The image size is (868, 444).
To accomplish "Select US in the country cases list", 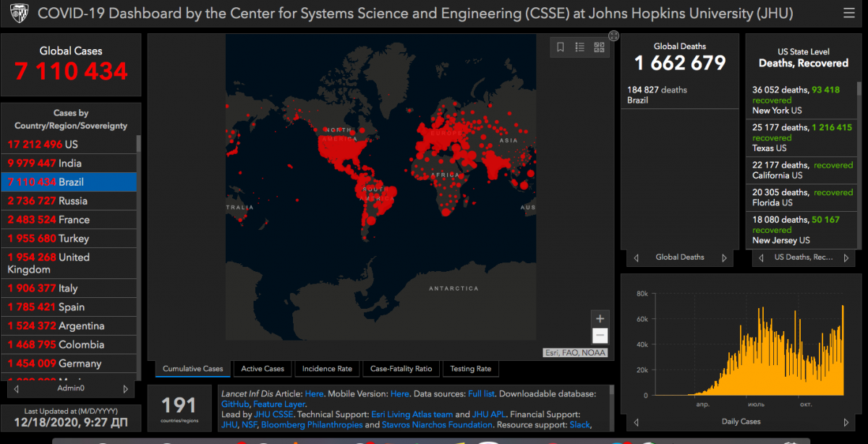I will click(x=69, y=145).
